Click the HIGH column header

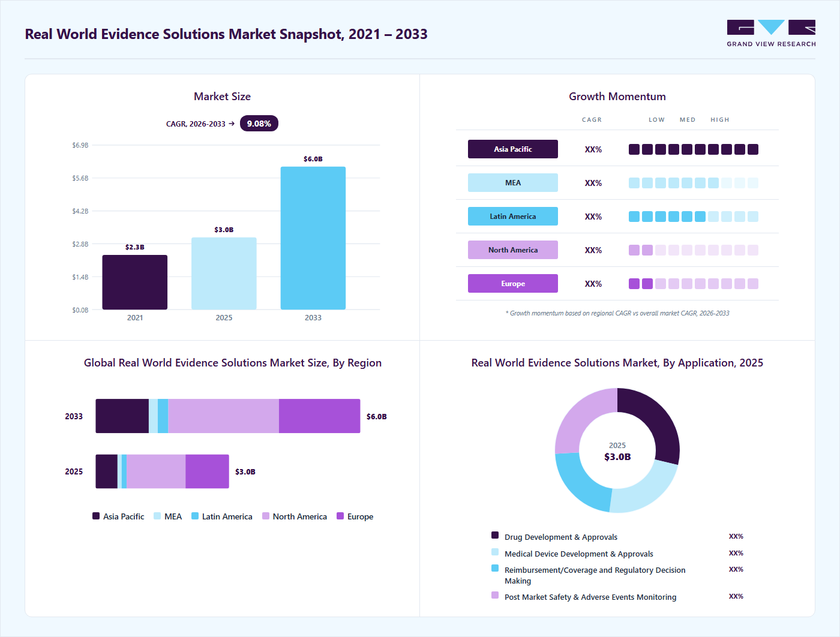point(720,120)
